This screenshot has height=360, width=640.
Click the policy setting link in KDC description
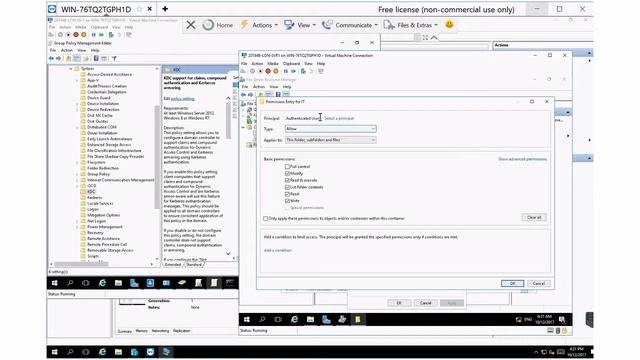pos(182,99)
